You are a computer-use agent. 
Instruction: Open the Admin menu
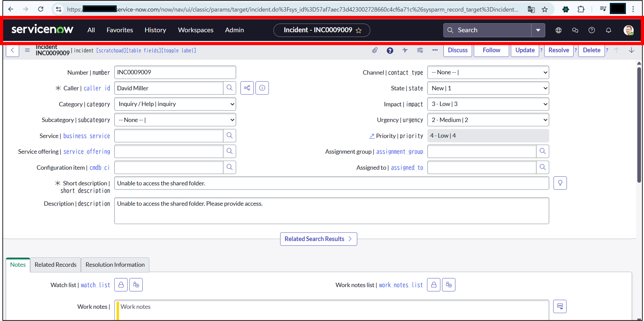pos(234,30)
